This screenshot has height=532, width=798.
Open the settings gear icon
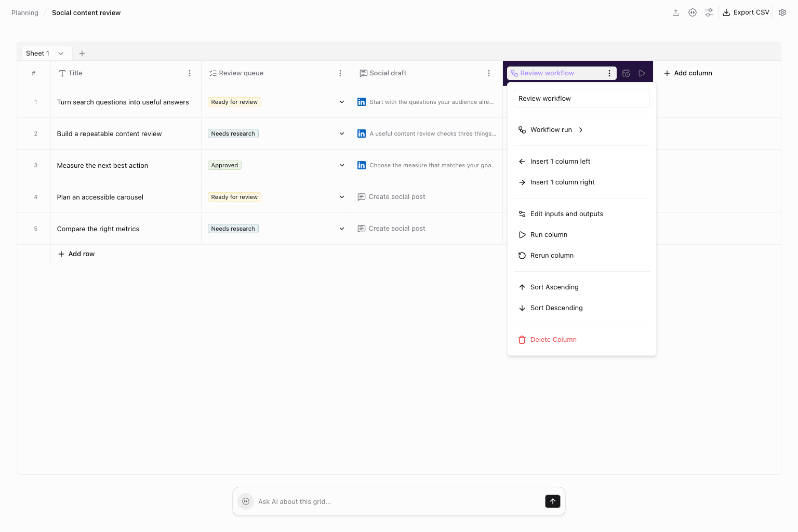point(782,12)
